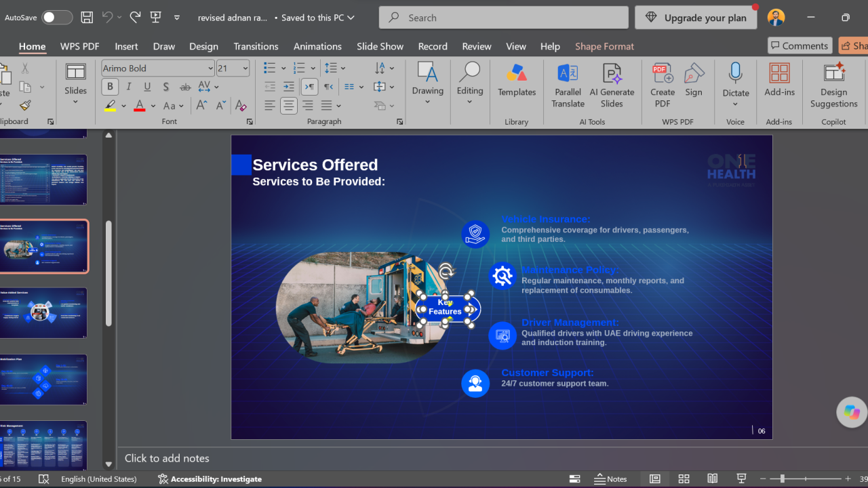The image size is (868, 488).
Task: Click the Undo arrow
Action: tap(107, 18)
